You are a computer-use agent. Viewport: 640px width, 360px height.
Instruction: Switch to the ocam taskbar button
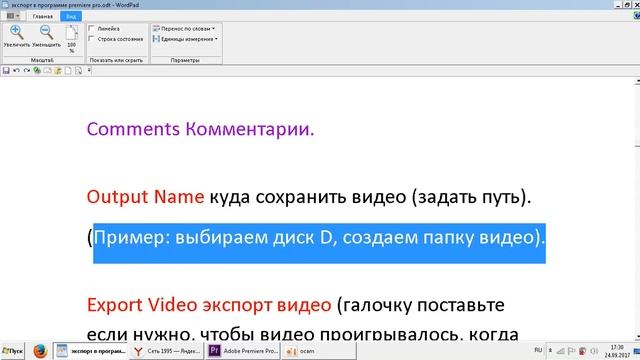coord(318,351)
